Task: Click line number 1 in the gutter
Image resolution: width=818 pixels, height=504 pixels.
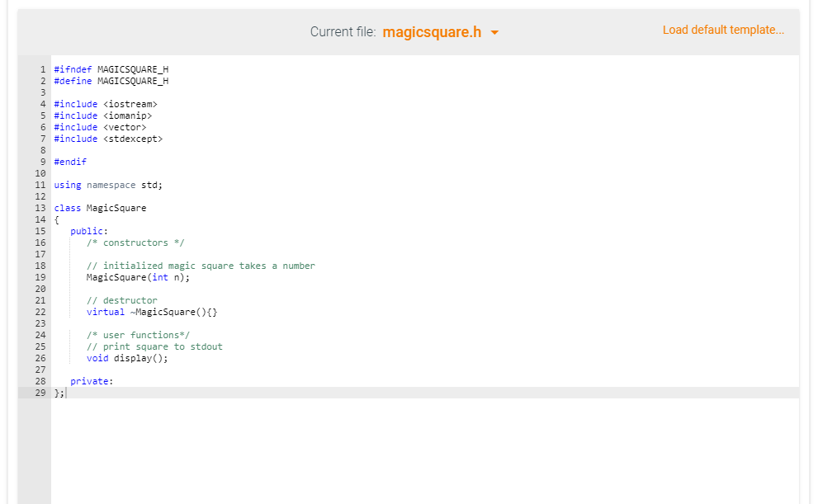Action: (44, 68)
